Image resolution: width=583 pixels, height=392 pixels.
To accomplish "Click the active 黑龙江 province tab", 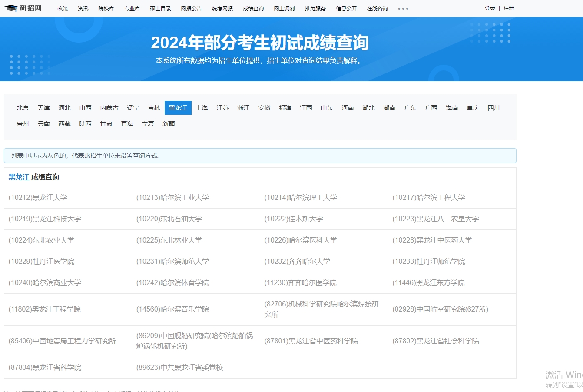I will [x=178, y=108].
